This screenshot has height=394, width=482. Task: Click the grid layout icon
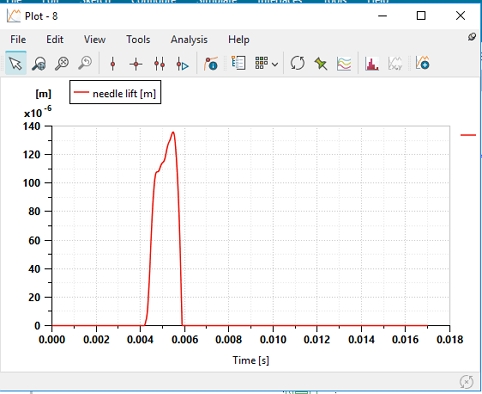click(x=261, y=63)
